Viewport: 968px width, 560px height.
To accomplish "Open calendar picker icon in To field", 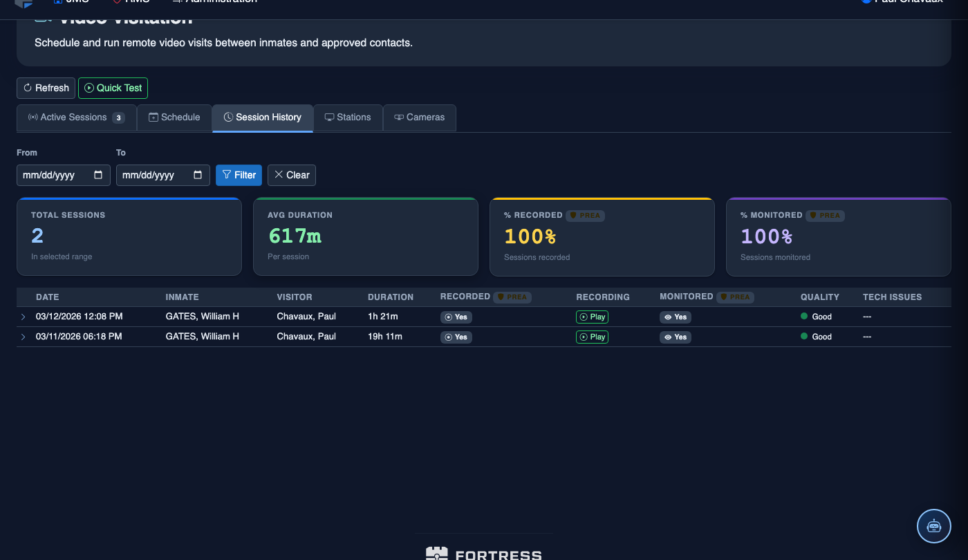I will coord(198,175).
